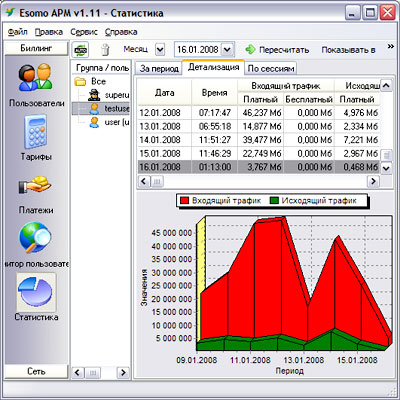400x400 pixels.
Task: Click the table's vertical scrollbar thumb
Action: click(x=386, y=155)
